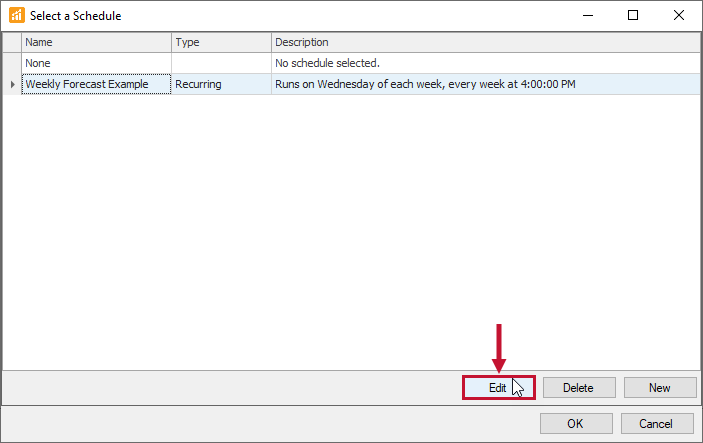Confirm selection with OK button
Image resolution: width=703 pixels, height=443 pixels.
(x=576, y=423)
